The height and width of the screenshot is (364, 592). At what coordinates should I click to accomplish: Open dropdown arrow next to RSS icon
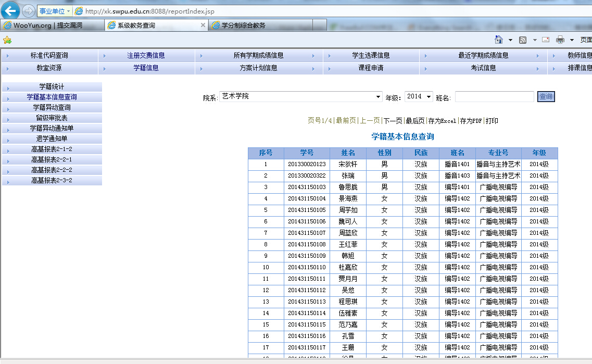pyautogui.click(x=535, y=40)
